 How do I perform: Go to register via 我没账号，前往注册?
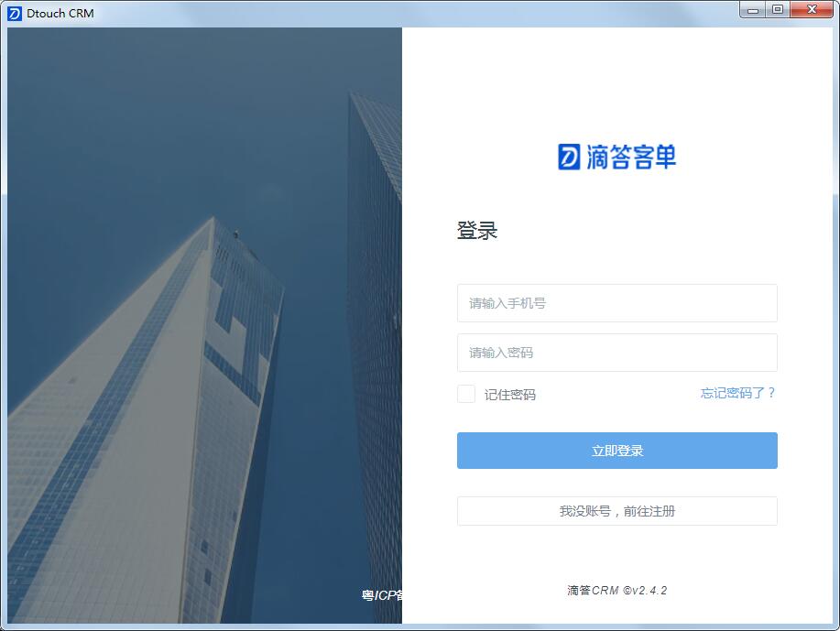[616, 511]
